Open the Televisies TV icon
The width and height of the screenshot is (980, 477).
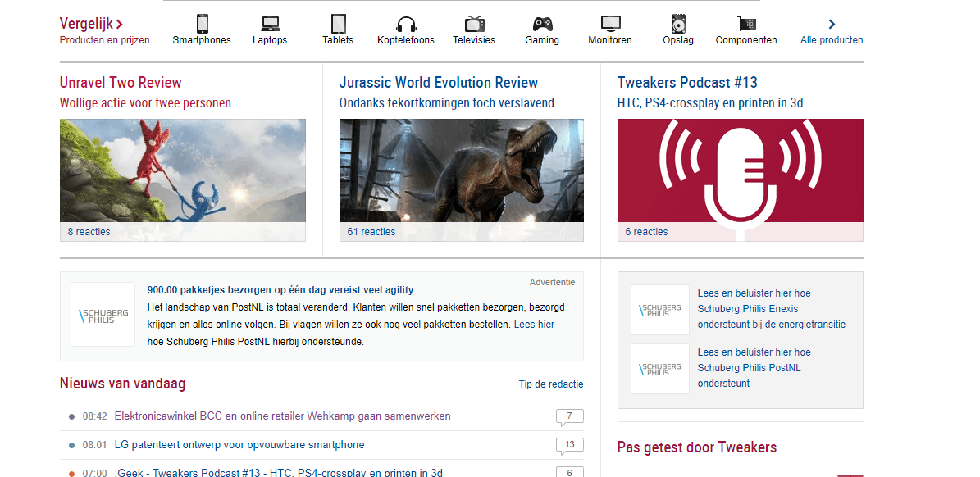pyautogui.click(x=474, y=24)
